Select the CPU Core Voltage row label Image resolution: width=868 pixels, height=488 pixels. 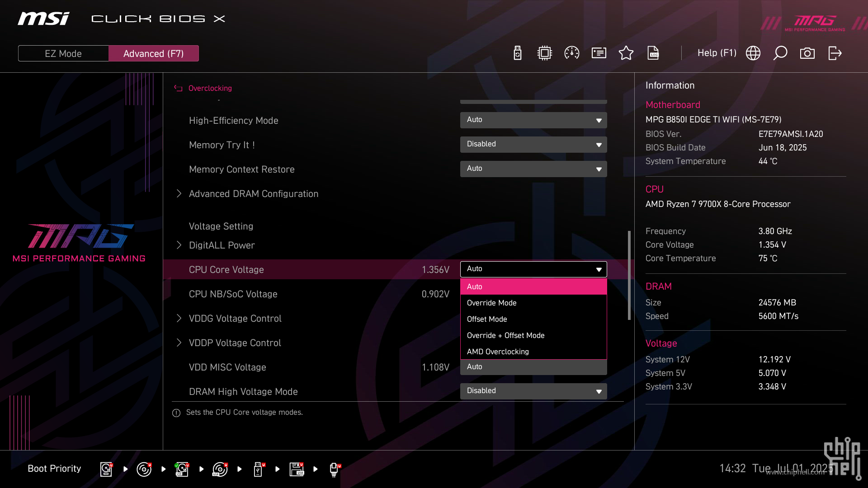(x=226, y=270)
